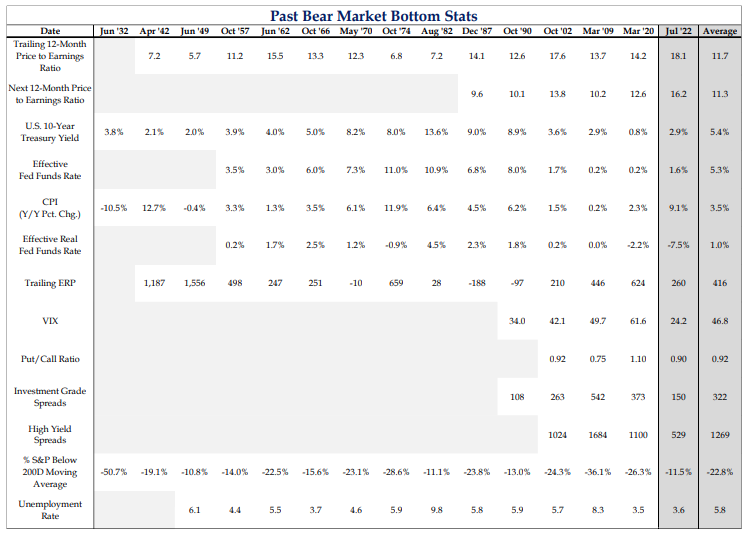Select the High Yield Spreads row label
The image size is (748, 535).
click(x=50, y=435)
